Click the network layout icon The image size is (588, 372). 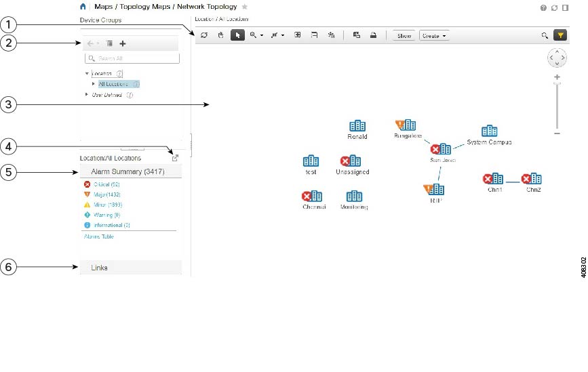(275, 35)
